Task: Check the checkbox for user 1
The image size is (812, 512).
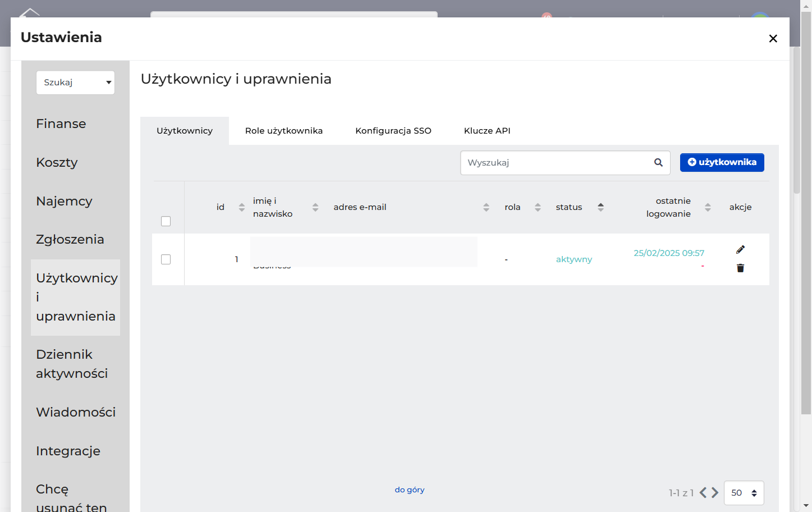Action: (x=166, y=259)
